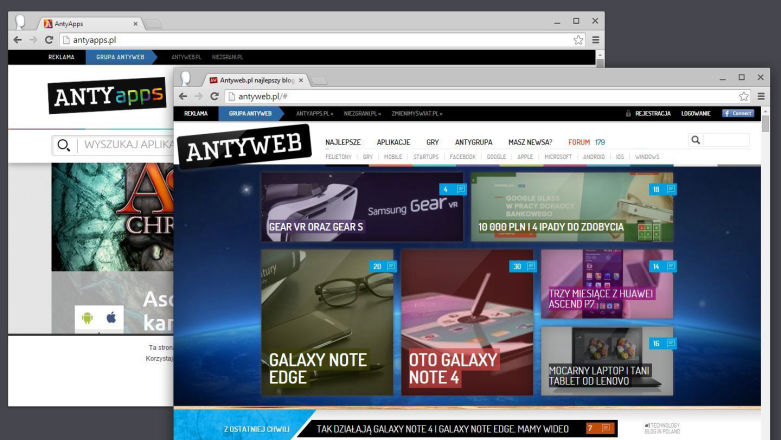Screen dimensions: 781x440
Task: Open comments badge 14 on the Huawei tile
Action: (x=662, y=267)
